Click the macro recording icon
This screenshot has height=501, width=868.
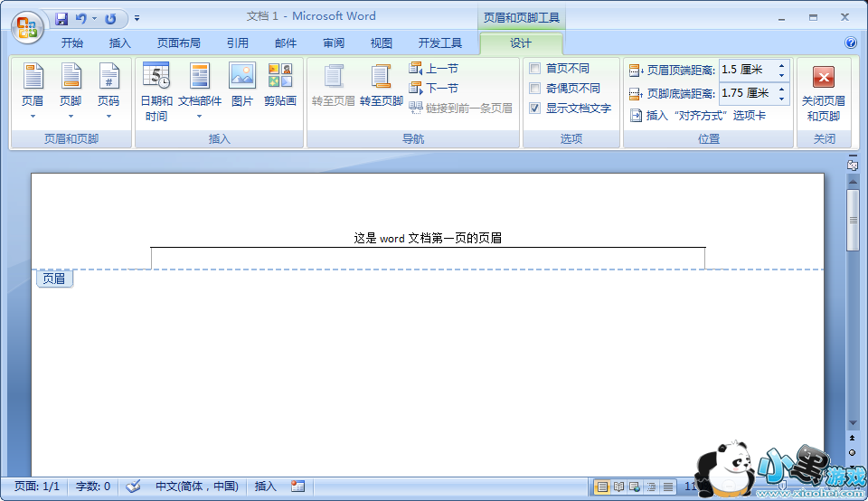(297, 487)
